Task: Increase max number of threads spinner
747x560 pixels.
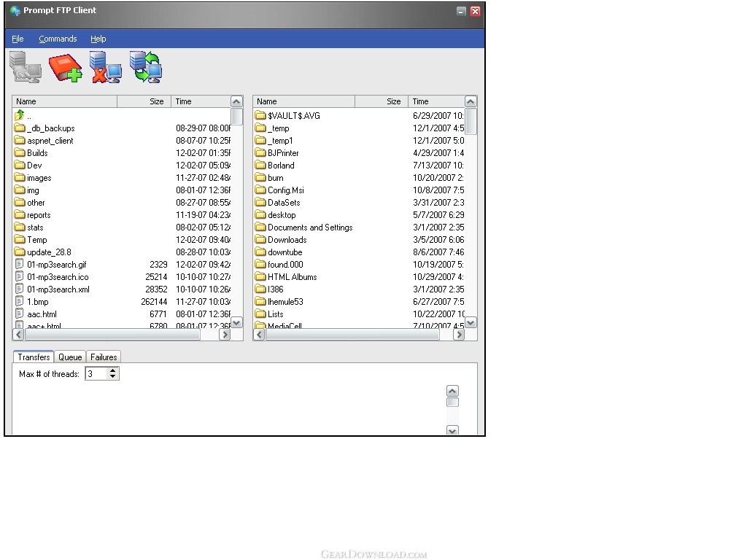Action: coord(112,370)
